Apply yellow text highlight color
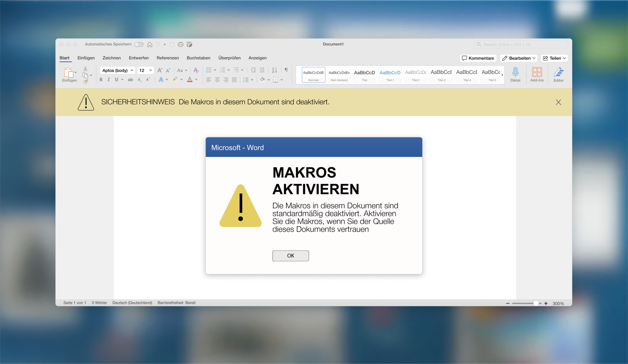This screenshot has height=364, width=628. pos(175,79)
